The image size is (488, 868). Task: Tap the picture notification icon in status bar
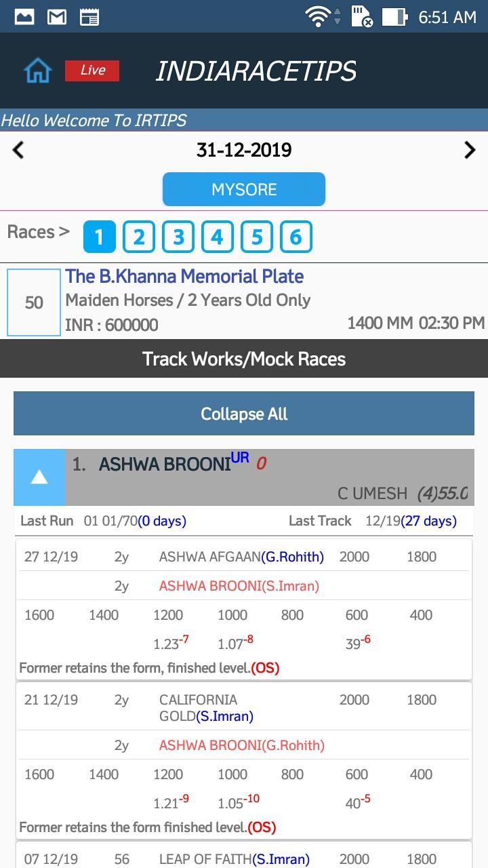pos(24,17)
